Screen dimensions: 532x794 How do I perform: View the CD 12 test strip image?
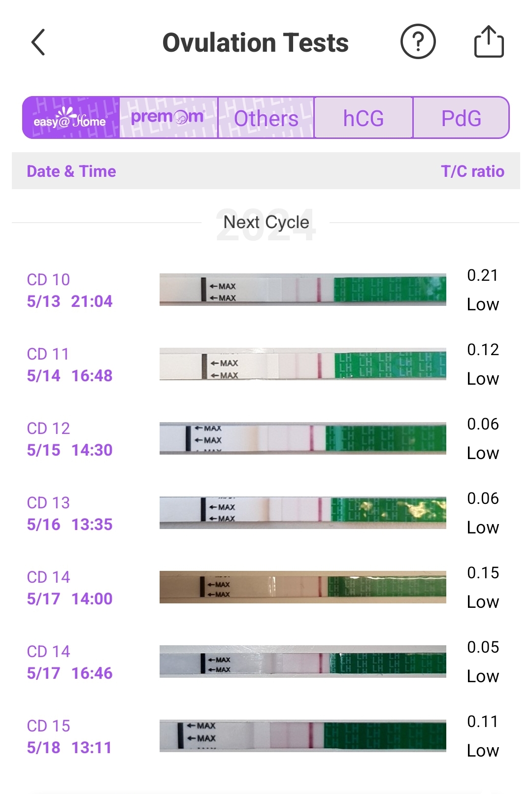coord(302,438)
